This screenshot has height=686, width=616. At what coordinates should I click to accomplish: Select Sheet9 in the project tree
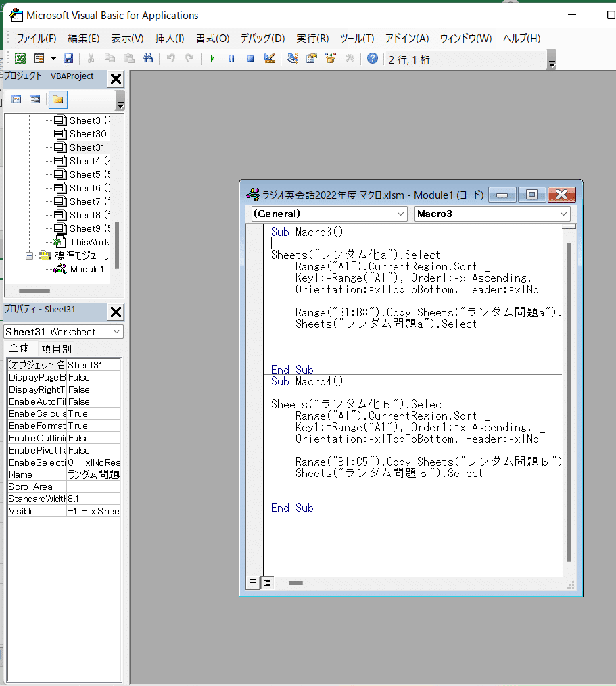(x=89, y=228)
